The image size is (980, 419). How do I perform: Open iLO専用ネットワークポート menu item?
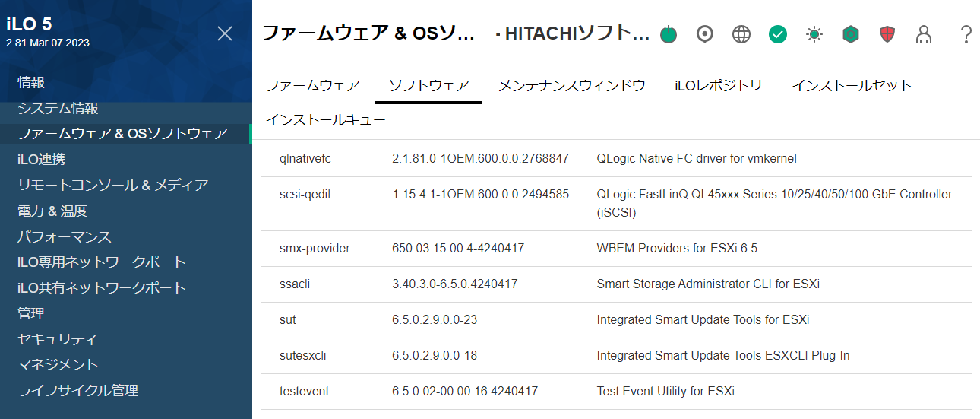pos(102,262)
